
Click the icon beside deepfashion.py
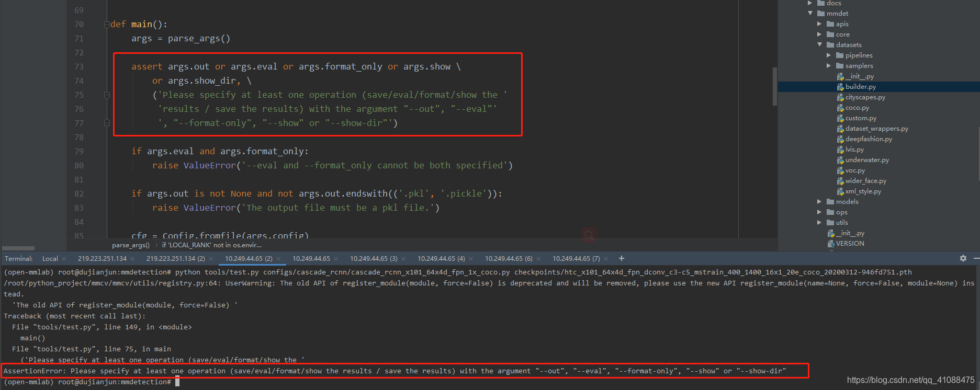pyautogui.click(x=840, y=139)
